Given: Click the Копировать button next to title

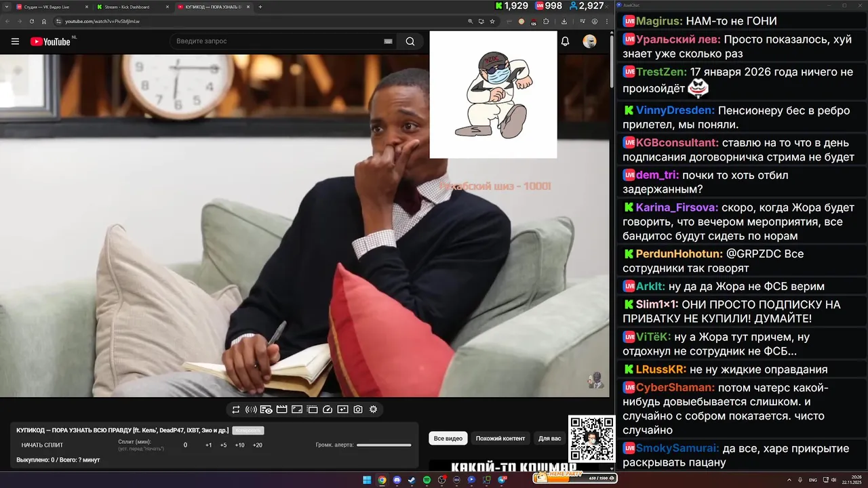Looking at the screenshot, I should [248, 430].
